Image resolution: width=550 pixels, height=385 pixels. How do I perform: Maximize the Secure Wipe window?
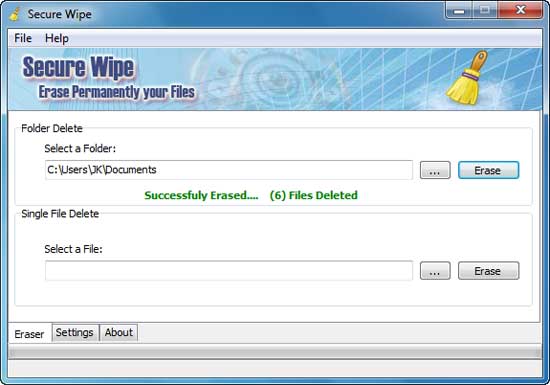click(485, 11)
